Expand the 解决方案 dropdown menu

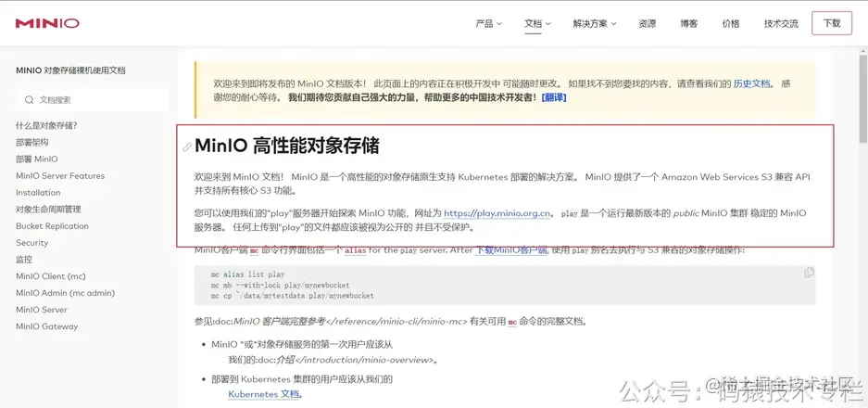pos(595,24)
